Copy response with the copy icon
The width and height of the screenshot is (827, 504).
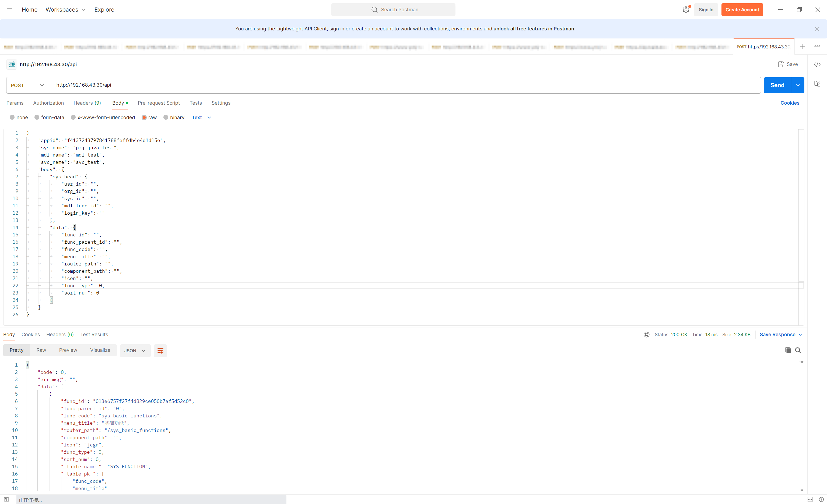788,350
